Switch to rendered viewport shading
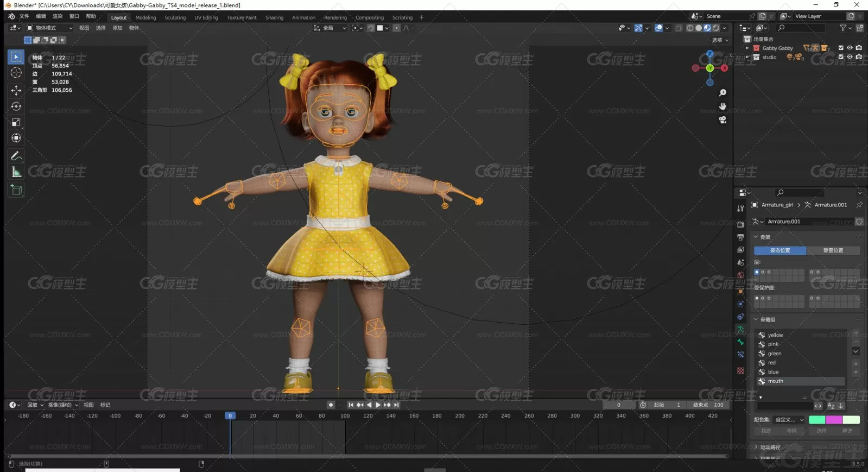The image size is (868, 472). pos(716,28)
